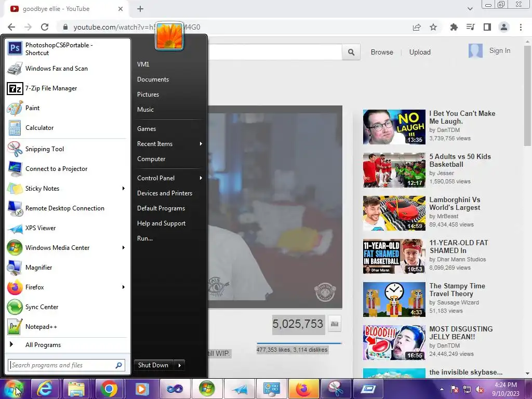Open Chrome three-dot menu
This screenshot has height=399, width=532.
pos(521,27)
